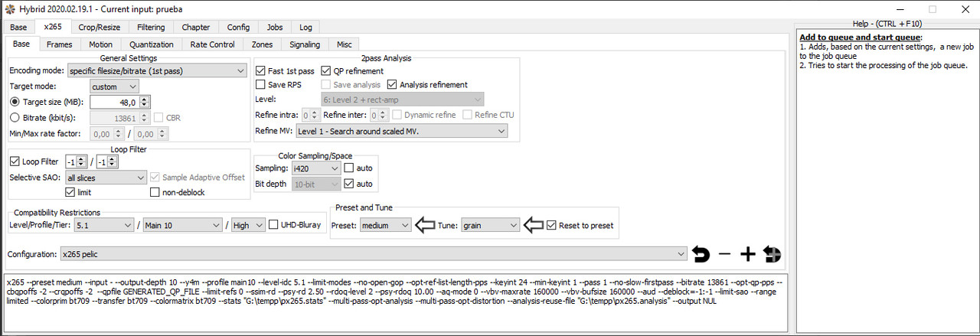Open the Selective SAO all slices dropdown

(x=106, y=178)
